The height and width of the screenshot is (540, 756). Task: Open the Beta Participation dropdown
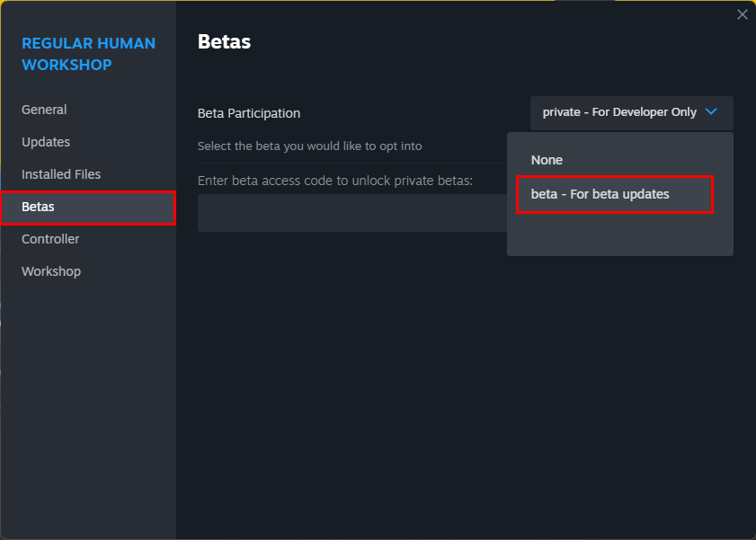tap(630, 112)
